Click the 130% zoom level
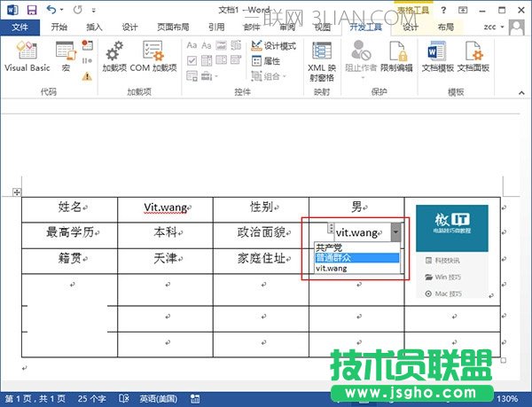Image resolution: width=532 pixels, height=407 pixels. point(507,398)
